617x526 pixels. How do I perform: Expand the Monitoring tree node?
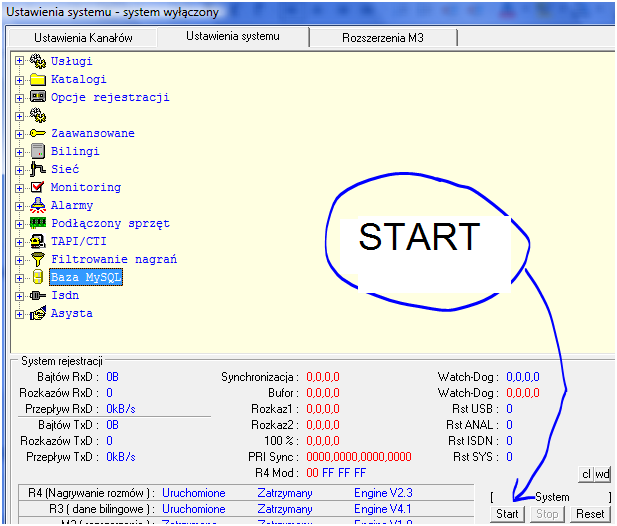pyautogui.click(x=19, y=188)
